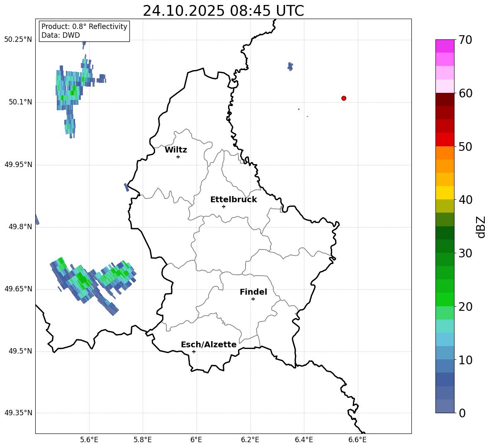The image size is (491, 448).
Task: Click the 5.8°E longitude label
Action: click(143, 440)
